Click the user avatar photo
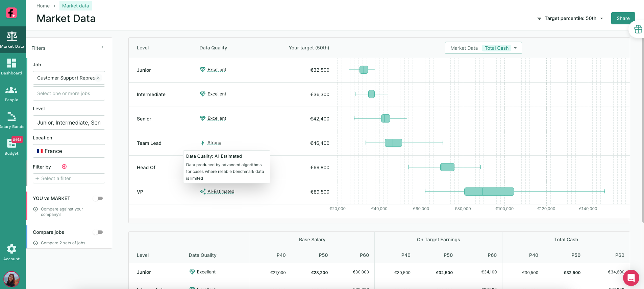644x289 pixels. pyautogui.click(x=11, y=279)
